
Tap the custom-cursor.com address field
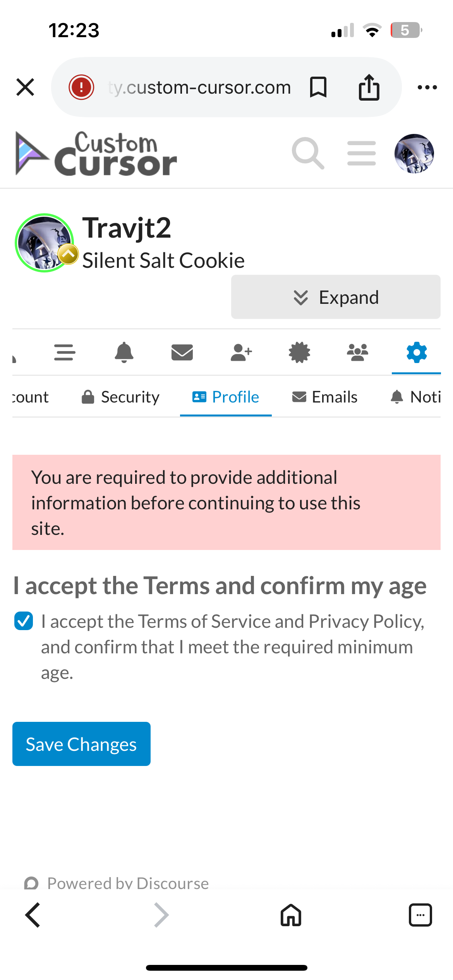point(199,87)
